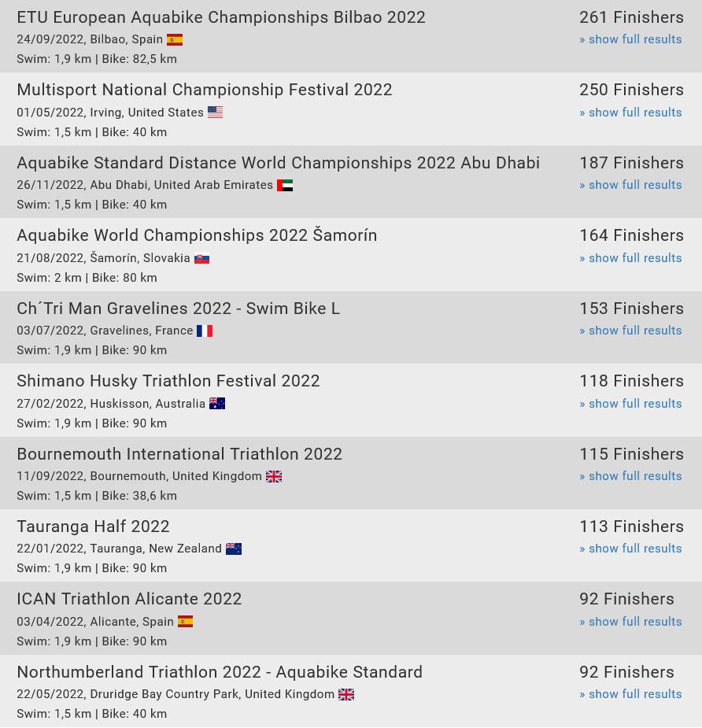Show full results for Multisport National Championship

(x=630, y=113)
